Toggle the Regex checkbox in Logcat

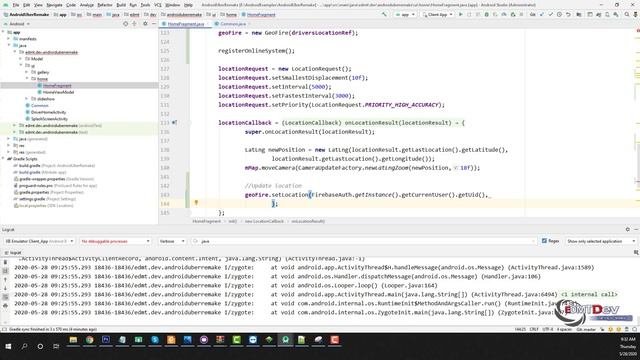pyautogui.click(x=544, y=241)
